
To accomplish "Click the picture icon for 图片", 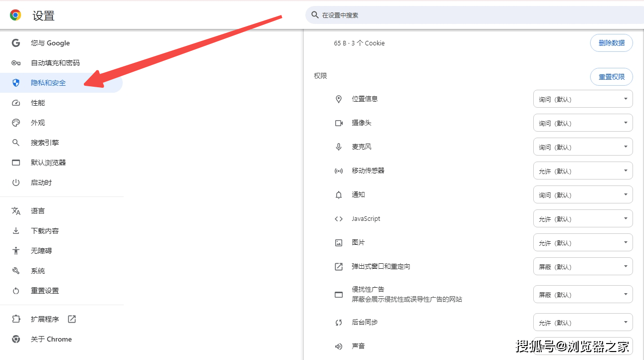I will (339, 243).
